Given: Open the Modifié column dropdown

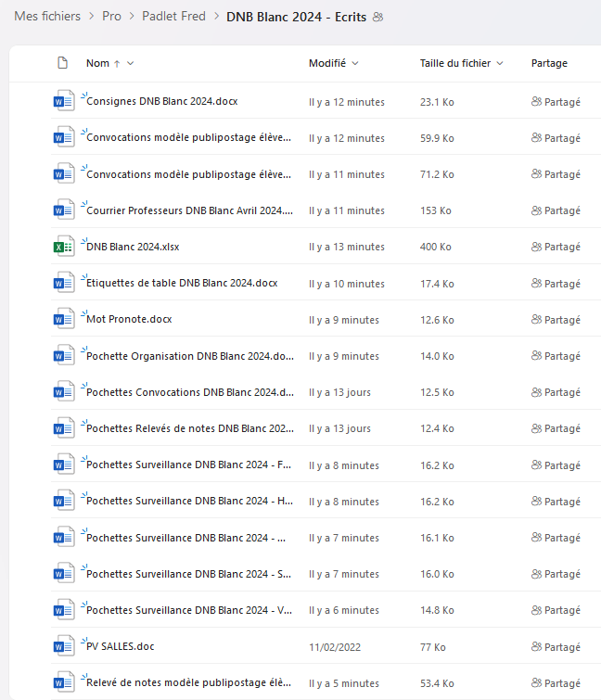Looking at the screenshot, I should pyautogui.click(x=355, y=63).
